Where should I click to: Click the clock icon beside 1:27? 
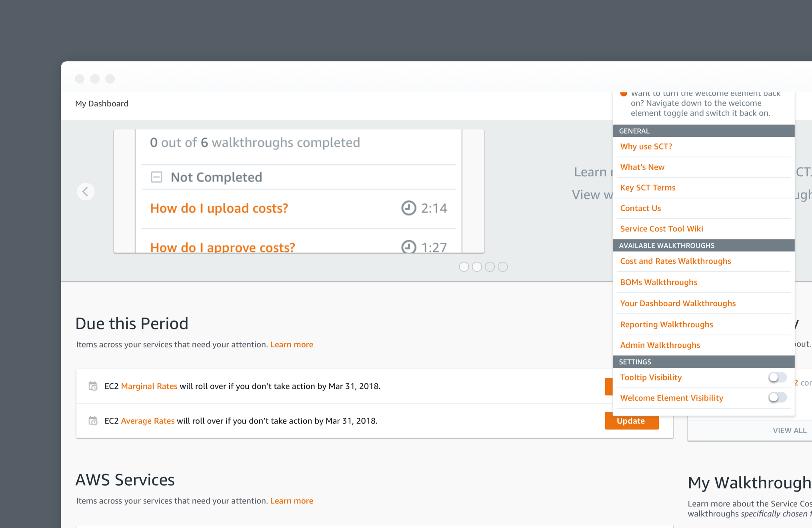click(x=408, y=247)
